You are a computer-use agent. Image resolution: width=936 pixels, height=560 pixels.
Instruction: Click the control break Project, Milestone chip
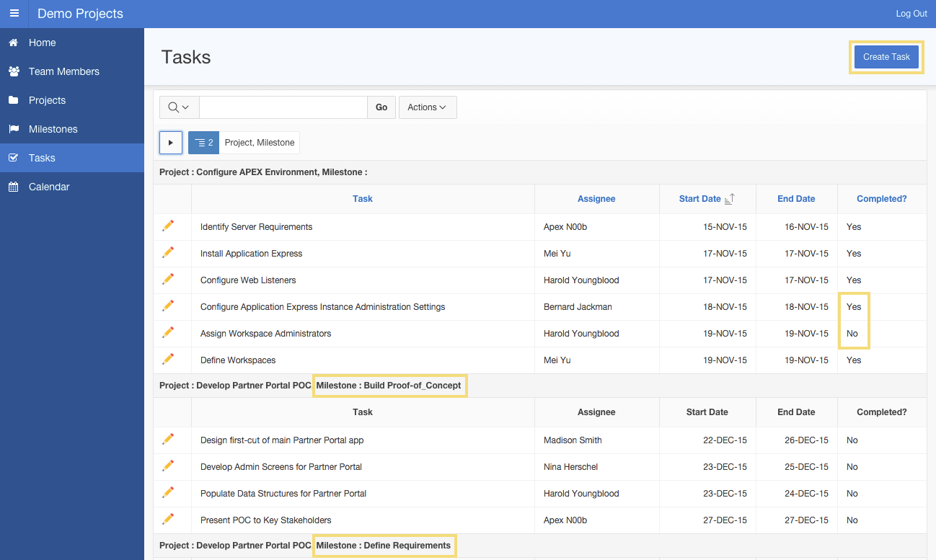click(x=259, y=143)
